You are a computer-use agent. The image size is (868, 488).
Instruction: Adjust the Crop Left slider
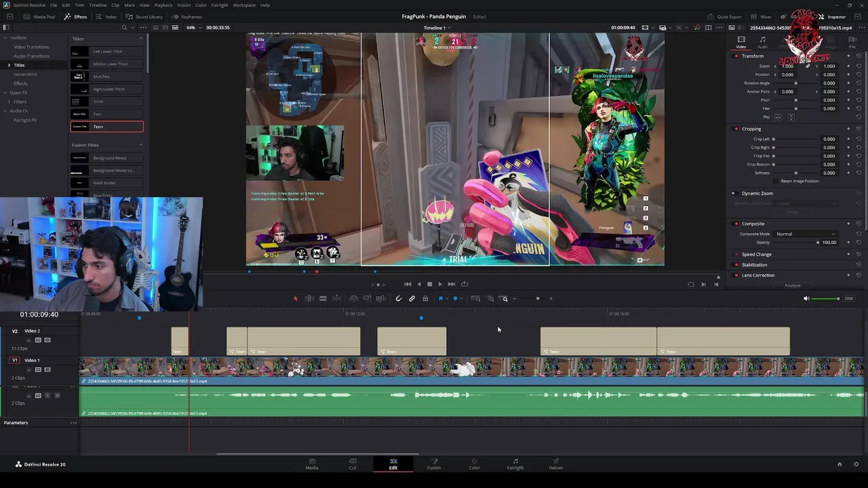click(x=795, y=139)
